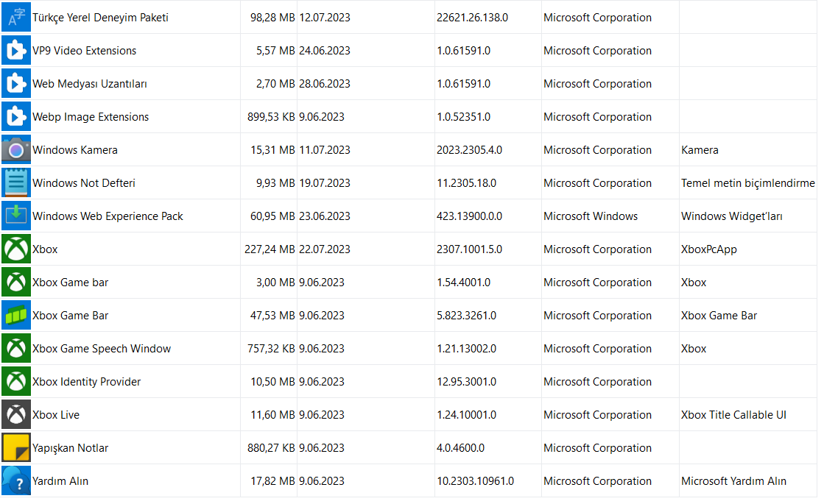Select the yellow Yapışkan Notlar icon
This screenshot has height=504, width=838.
(x=15, y=448)
